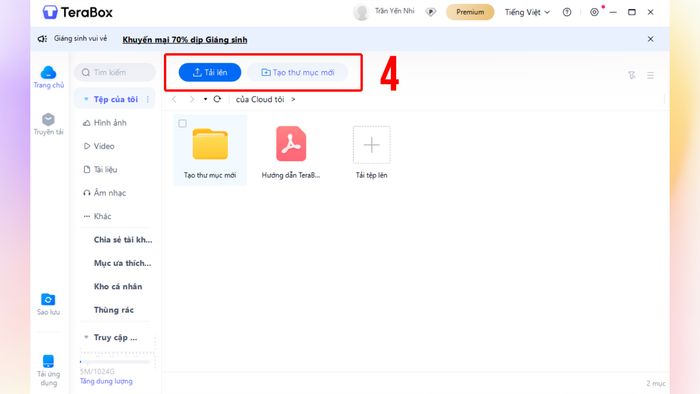
Task: Open the Tiếng Việt language dropdown
Action: click(x=527, y=12)
